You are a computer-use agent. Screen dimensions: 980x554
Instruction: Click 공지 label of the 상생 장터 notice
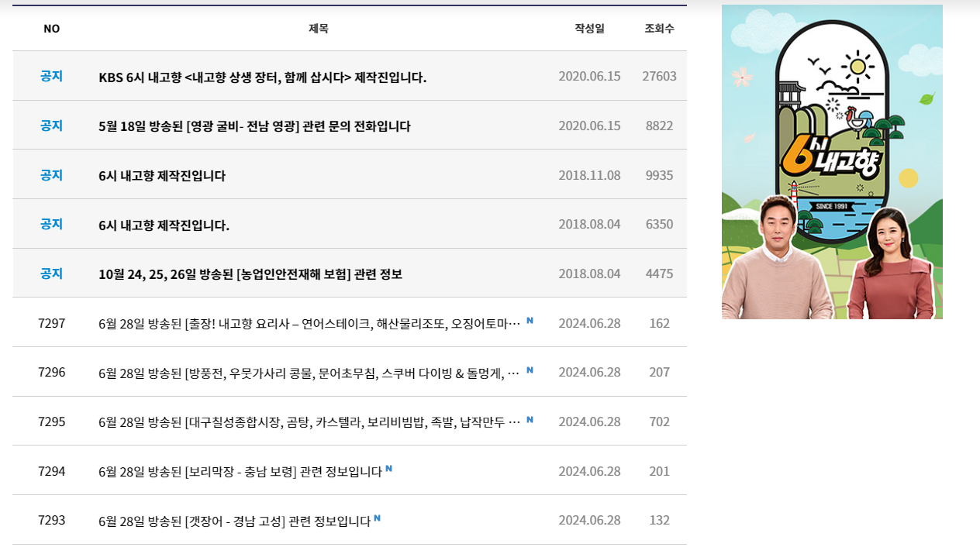(x=51, y=76)
